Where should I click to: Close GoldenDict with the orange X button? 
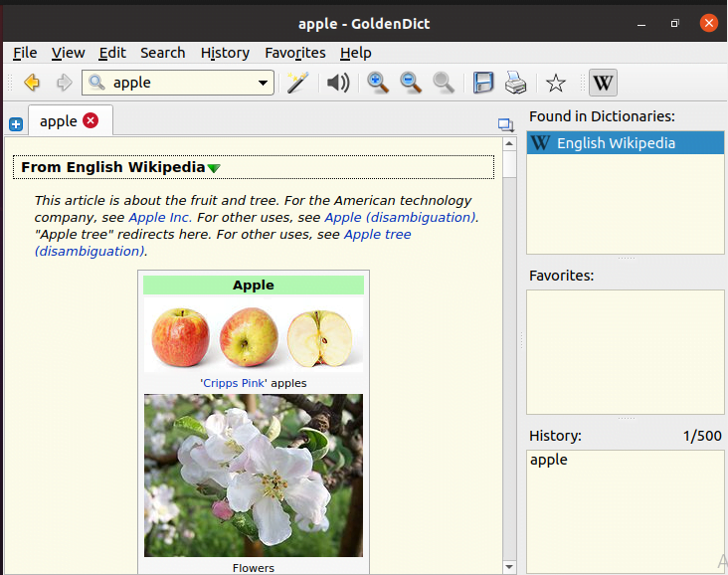pyautogui.click(x=709, y=23)
